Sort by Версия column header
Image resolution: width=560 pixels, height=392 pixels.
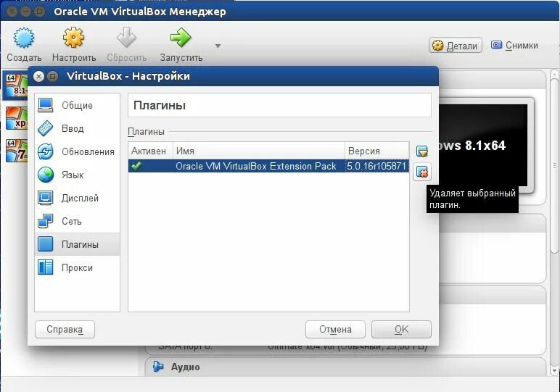(x=376, y=151)
